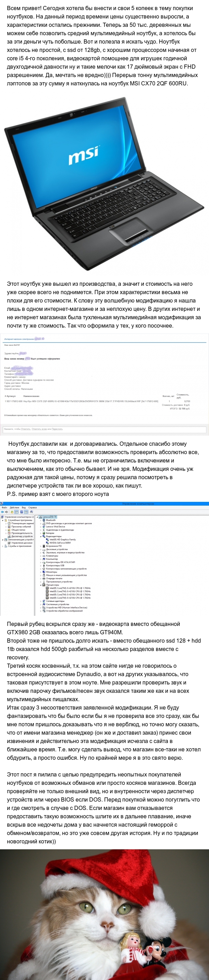Click the Планировщик заданий clock icon
Image resolution: width=209 pixels, height=980 pixels.
9,523
